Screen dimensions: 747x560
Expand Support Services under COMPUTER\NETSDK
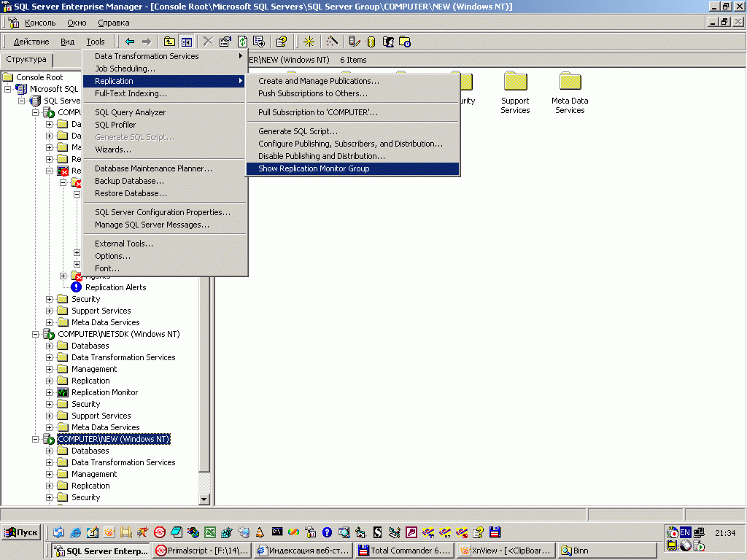pos(49,416)
